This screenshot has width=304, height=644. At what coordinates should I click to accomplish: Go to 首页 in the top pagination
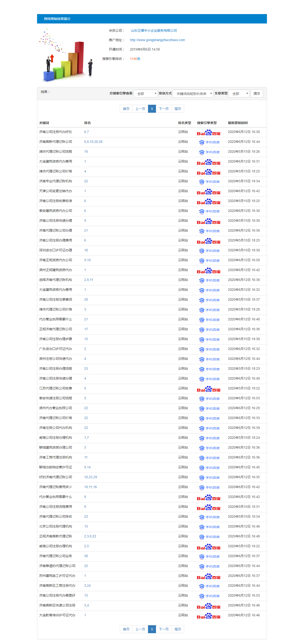pos(126,109)
